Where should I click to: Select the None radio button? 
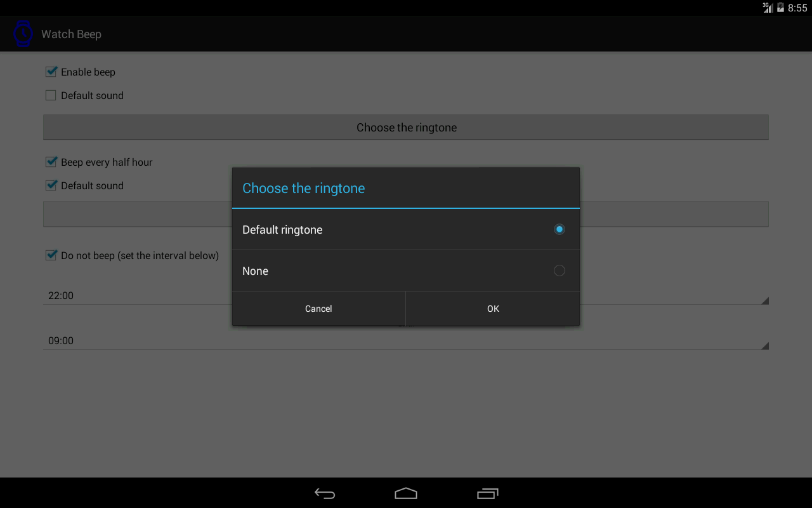coord(559,271)
